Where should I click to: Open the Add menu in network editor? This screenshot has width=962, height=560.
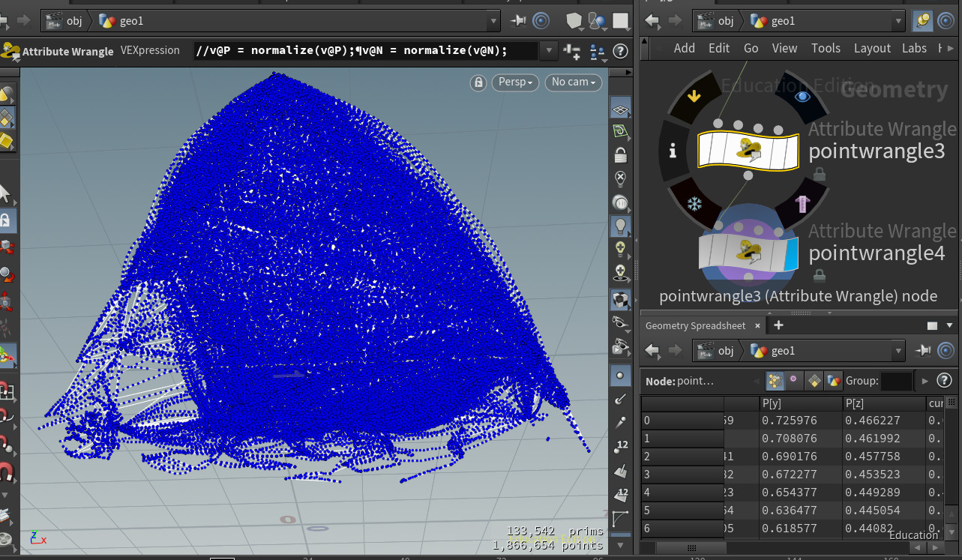click(x=684, y=48)
